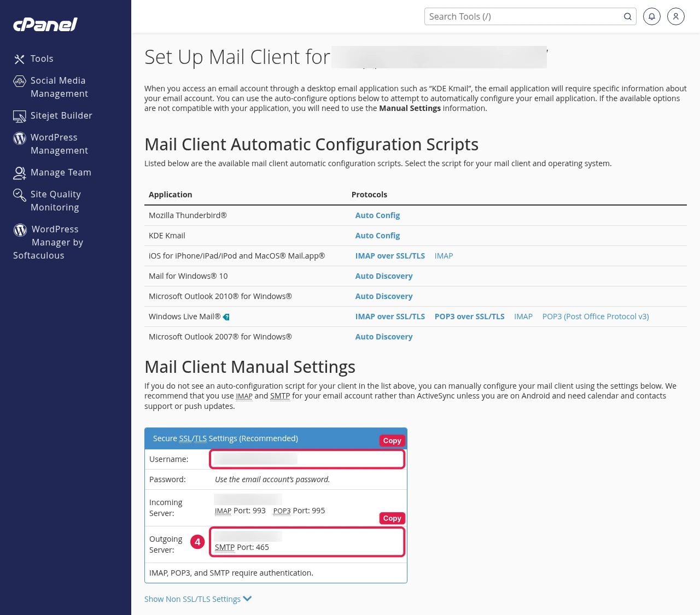Click plain IMAP link for iOS Mail.app
Screen dimensions: 700x615
[x=444, y=256]
